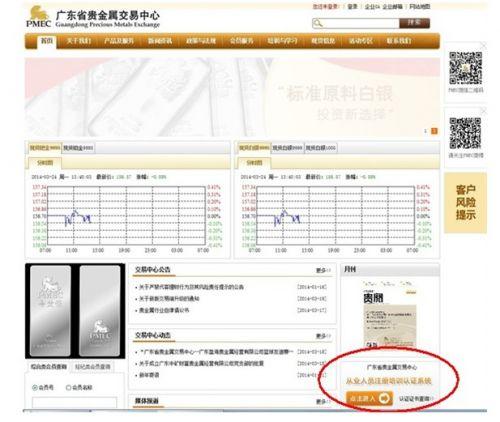Click 更多 in 媒体报道 section

tap(323, 401)
